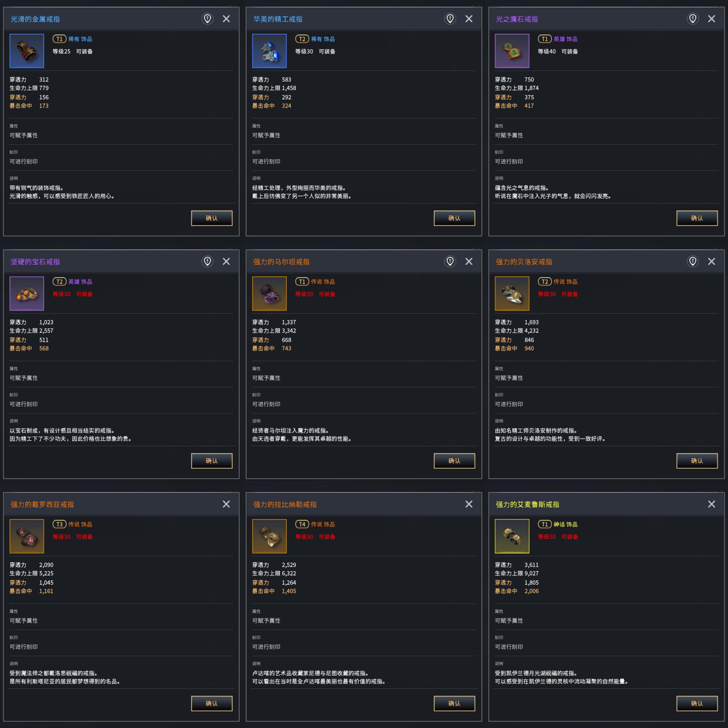Click the 光之魔石戒指 green gem ring thumbnail
This screenshot has height=728, width=728.
point(512,51)
